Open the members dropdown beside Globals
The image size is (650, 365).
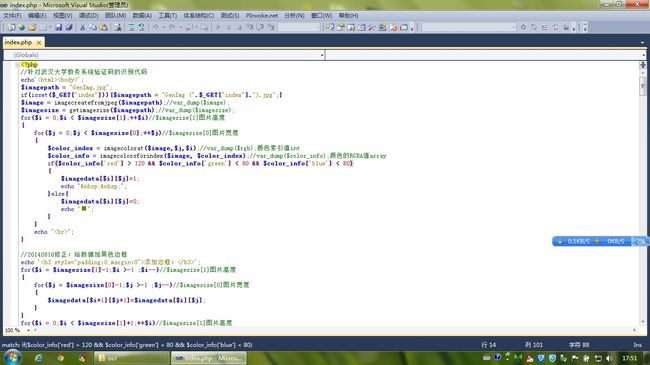point(486,55)
